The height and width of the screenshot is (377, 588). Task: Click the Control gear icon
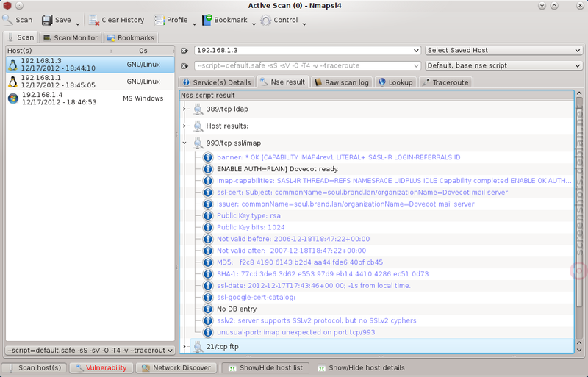266,21
